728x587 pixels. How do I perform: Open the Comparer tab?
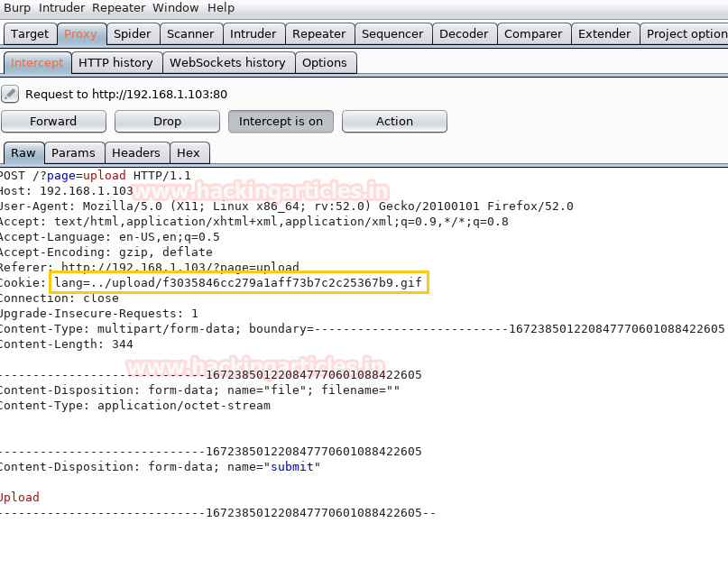pyautogui.click(x=533, y=34)
